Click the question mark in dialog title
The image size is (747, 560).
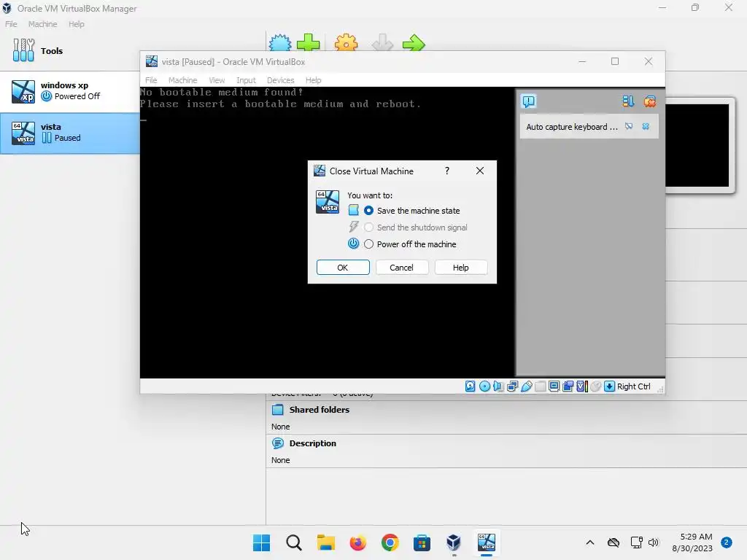(447, 171)
